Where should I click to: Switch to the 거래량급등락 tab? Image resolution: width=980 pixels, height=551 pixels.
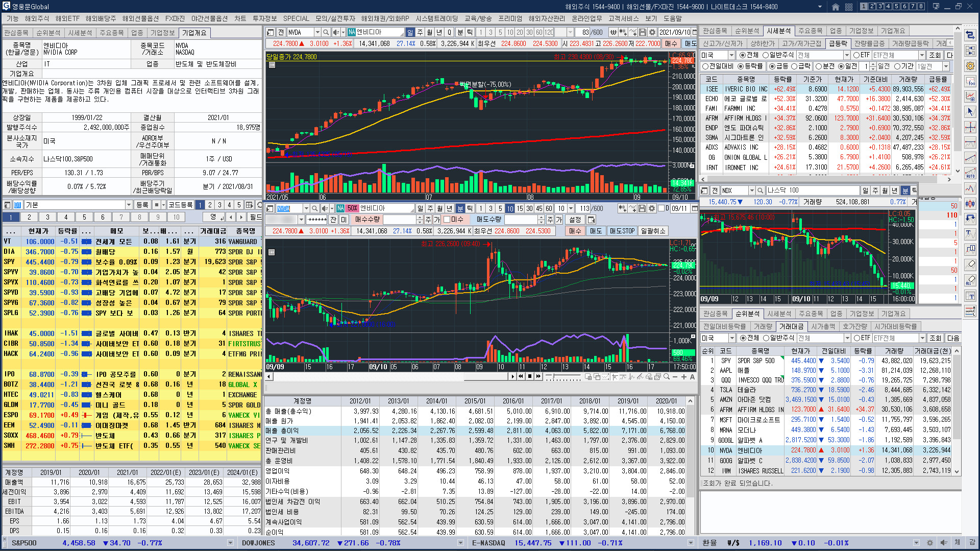tap(910, 43)
